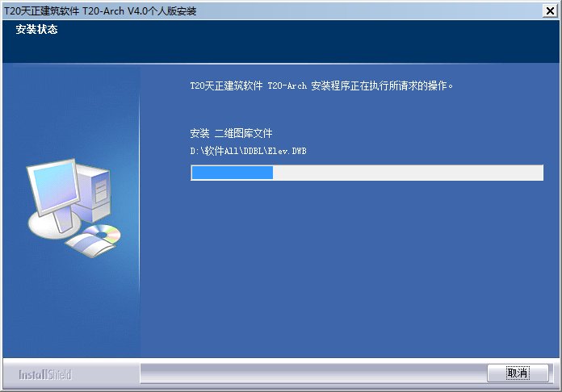Click the 取消 cancel button
This screenshot has width=562, height=392.
pos(518,373)
